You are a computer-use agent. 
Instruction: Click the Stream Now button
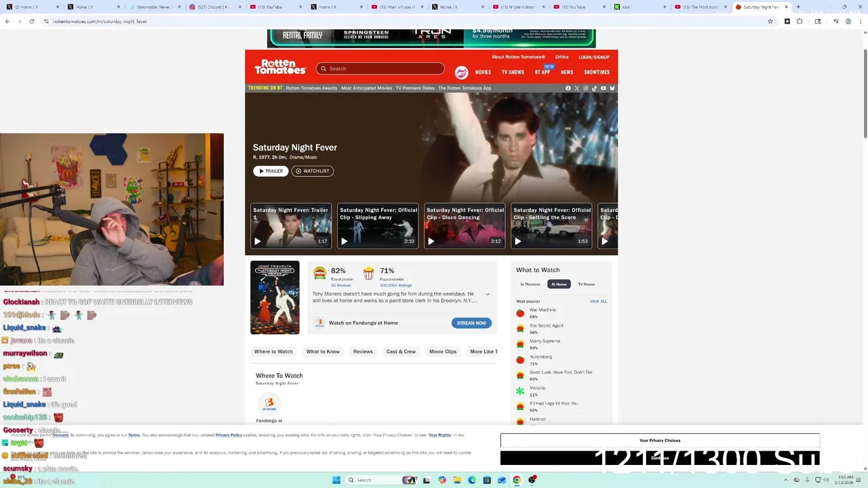471,323
